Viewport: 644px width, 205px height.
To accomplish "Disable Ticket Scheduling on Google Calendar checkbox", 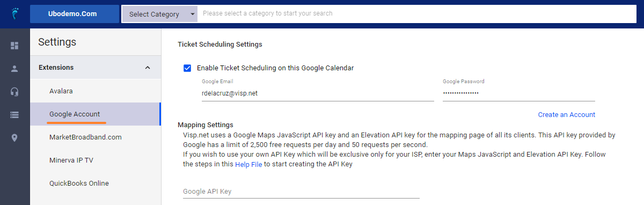I will (x=187, y=68).
